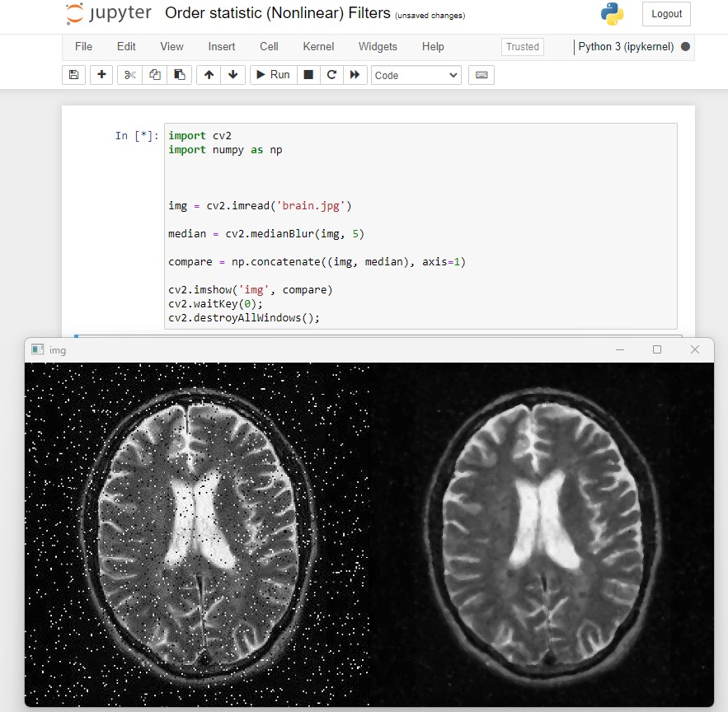
Task: Click the (unsaved changes) status text
Action: [430, 16]
